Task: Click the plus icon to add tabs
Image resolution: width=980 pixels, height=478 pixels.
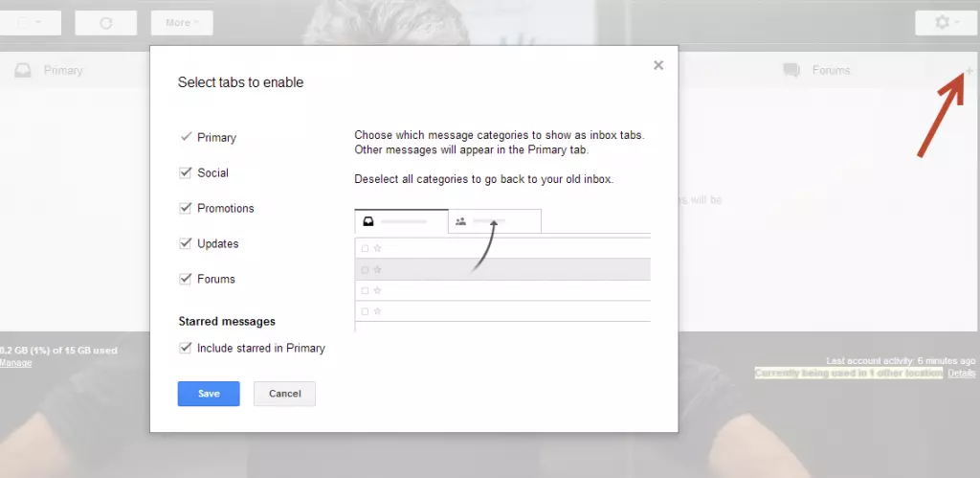Action: click(969, 70)
